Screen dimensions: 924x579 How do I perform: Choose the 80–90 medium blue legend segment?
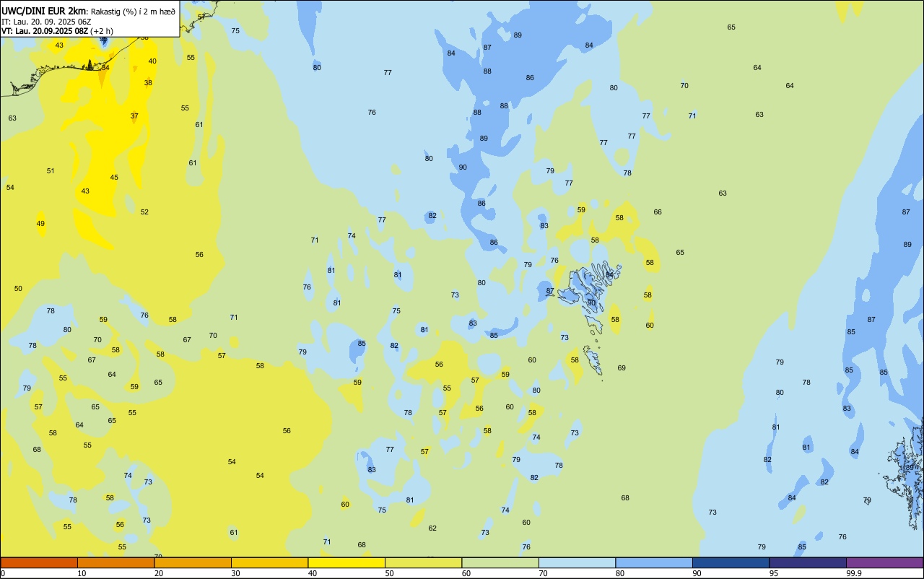coord(654,562)
